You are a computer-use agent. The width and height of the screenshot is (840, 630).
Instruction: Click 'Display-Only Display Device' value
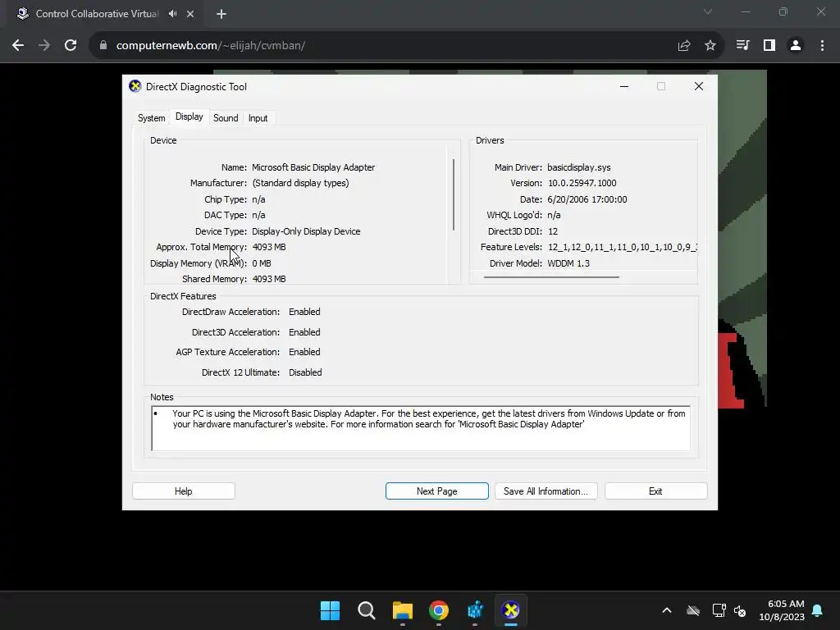pyautogui.click(x=306, y=231)
